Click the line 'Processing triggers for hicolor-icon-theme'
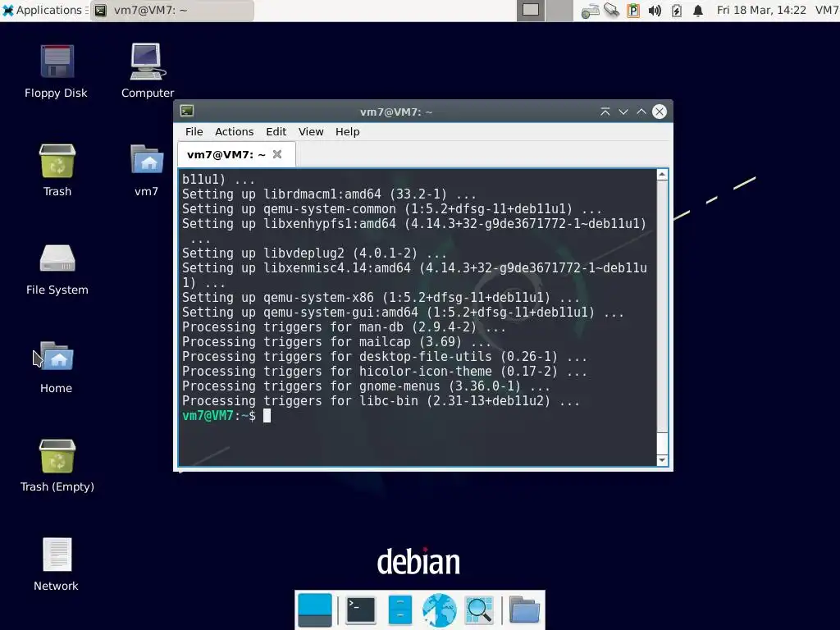Screen dimensions: 840x630 384,372
